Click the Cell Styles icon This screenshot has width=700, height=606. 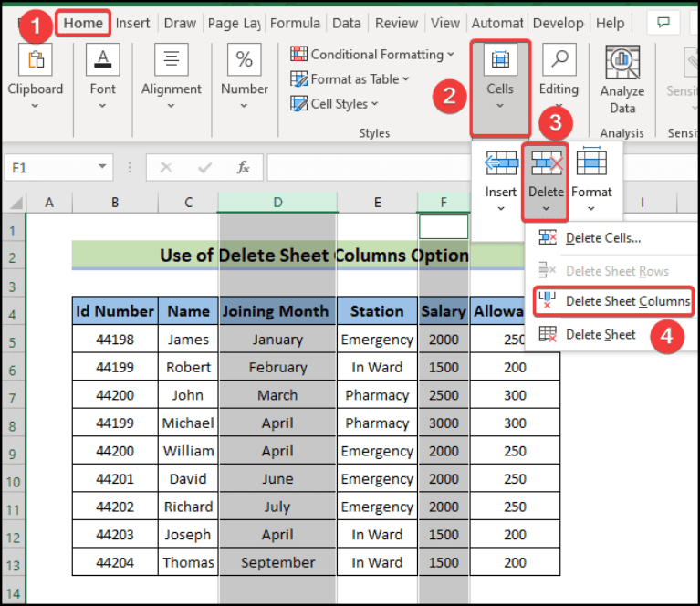coord(298,104)
